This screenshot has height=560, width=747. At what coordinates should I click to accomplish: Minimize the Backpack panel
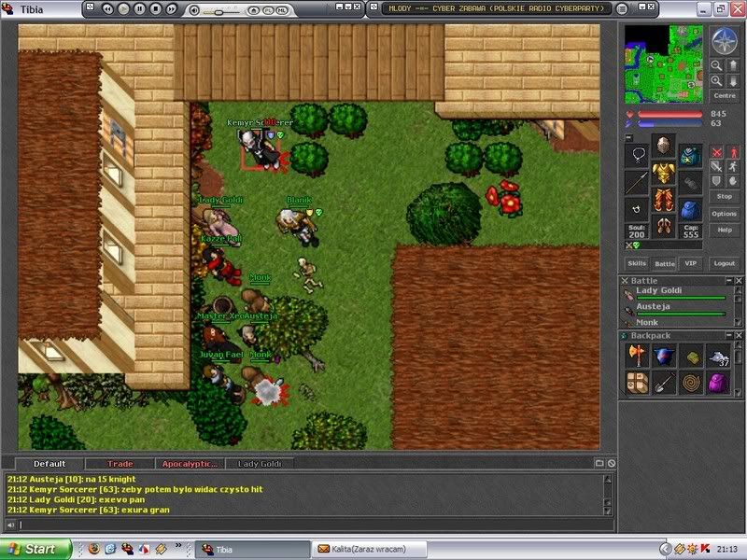coord(729,335)
